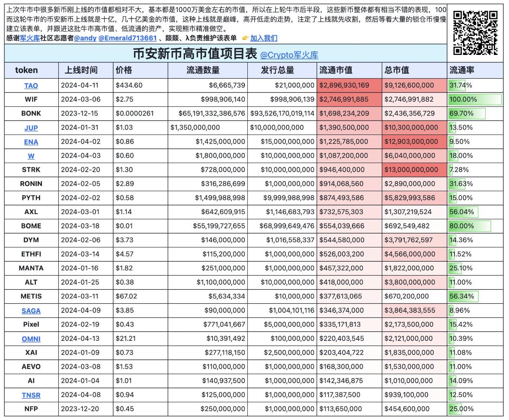Image resolution: width=509 pixels, height=420 pixels.
Task: Select the 流通市值 column header
Action: [x=349, y=70]
